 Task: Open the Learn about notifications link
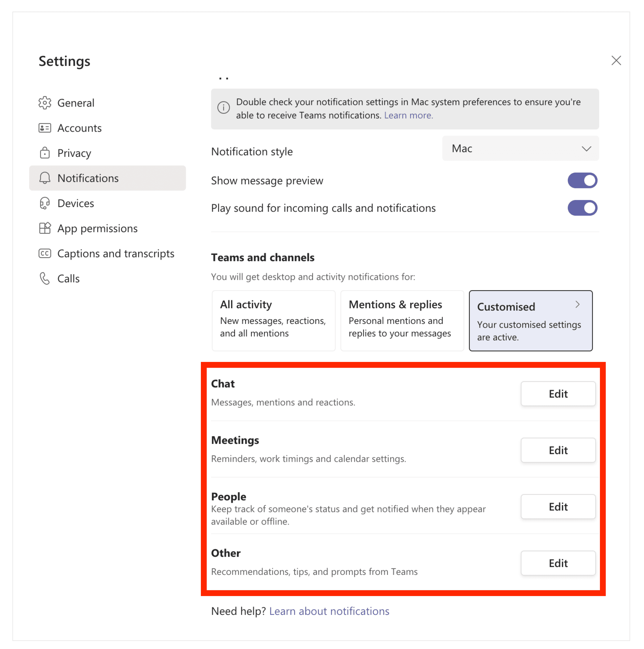(329, 611)
